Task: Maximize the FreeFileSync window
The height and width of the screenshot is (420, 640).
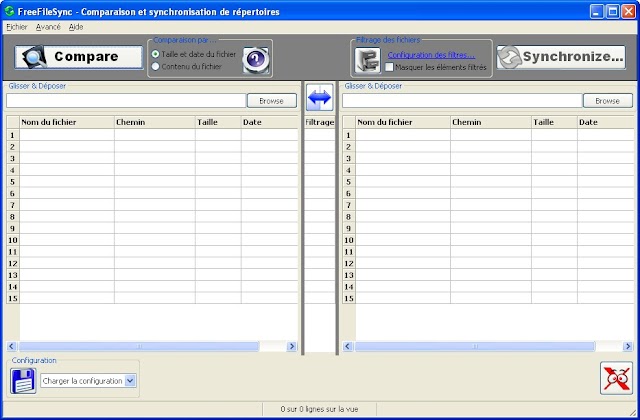Action: 613,11
